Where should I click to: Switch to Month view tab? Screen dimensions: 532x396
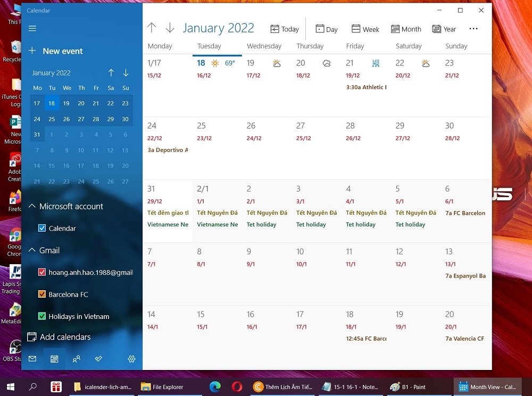pyautogui.click(x=406, y=29)
